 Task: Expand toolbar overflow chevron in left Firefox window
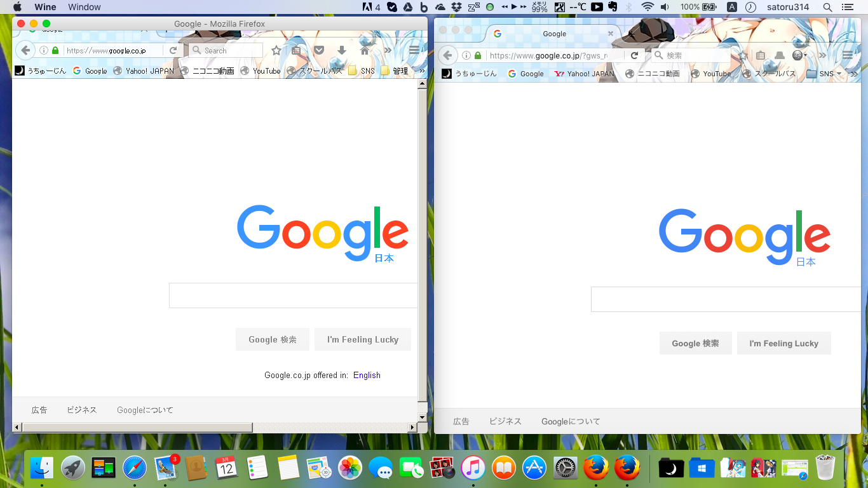(388, 50)
